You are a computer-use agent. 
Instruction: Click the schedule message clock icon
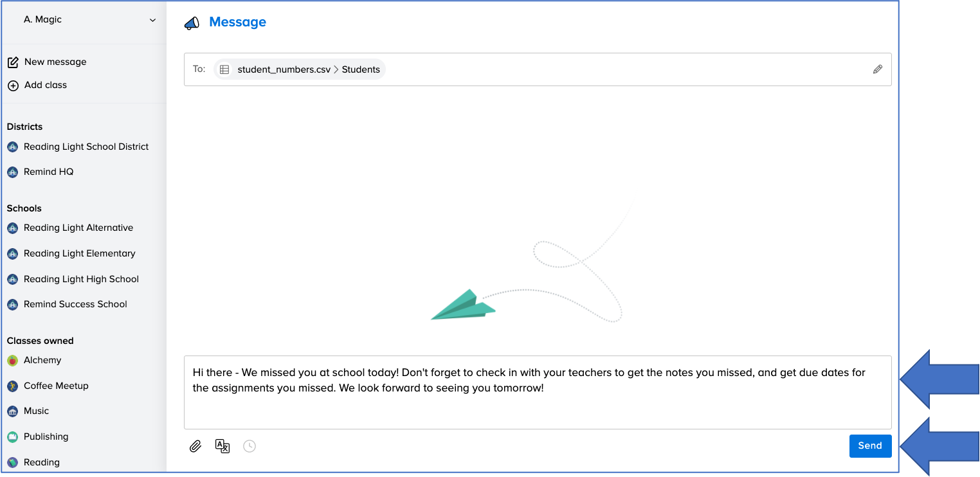click(250, 446)
